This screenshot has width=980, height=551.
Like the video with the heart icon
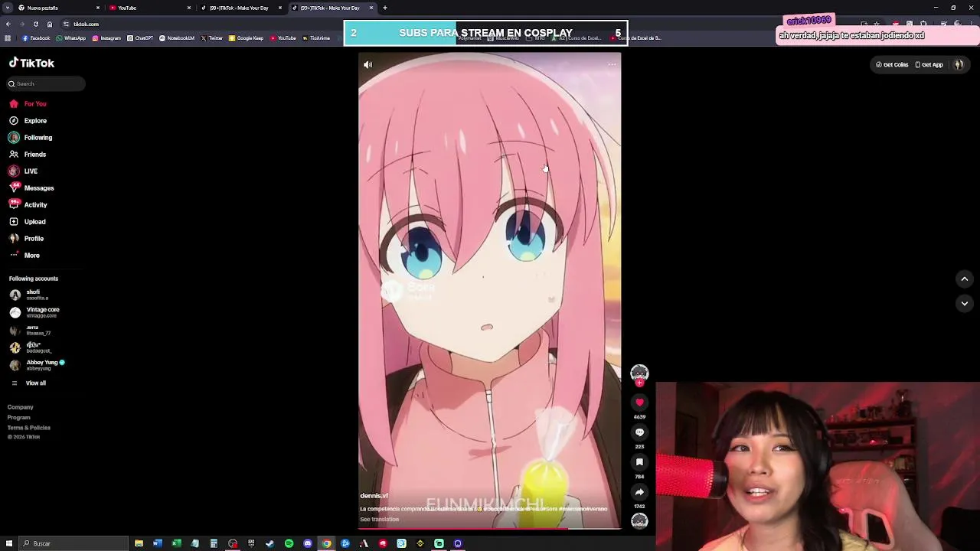[639, 403]
